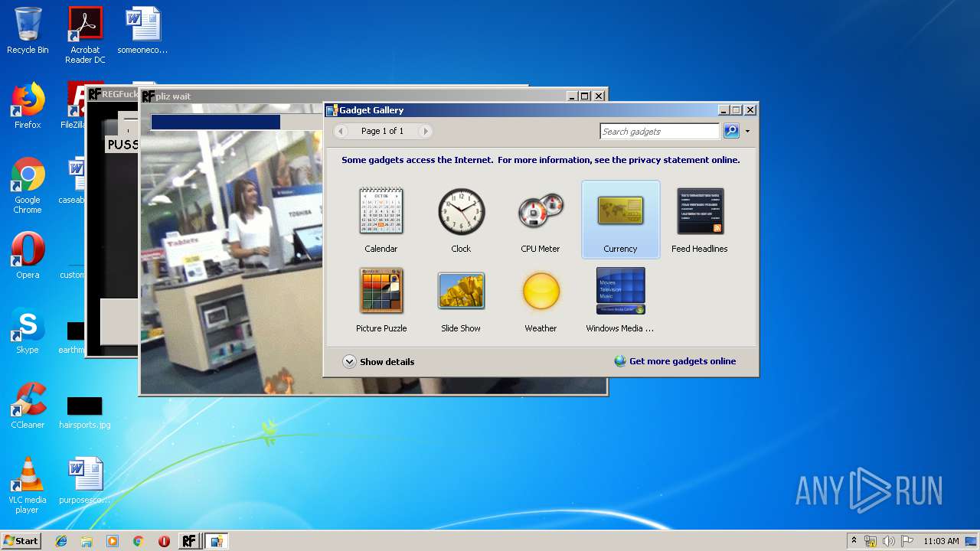This screenshot has width=980, height=551.
Task: Open Get more gadgets online link
Action: pyautogui.click(x=675, y=361)
